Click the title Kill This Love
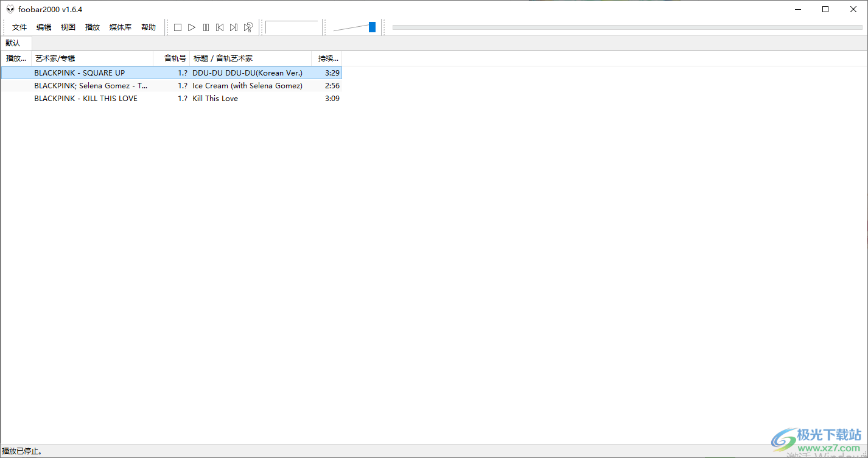Screen dimensions: 868x458 point(215,99)
